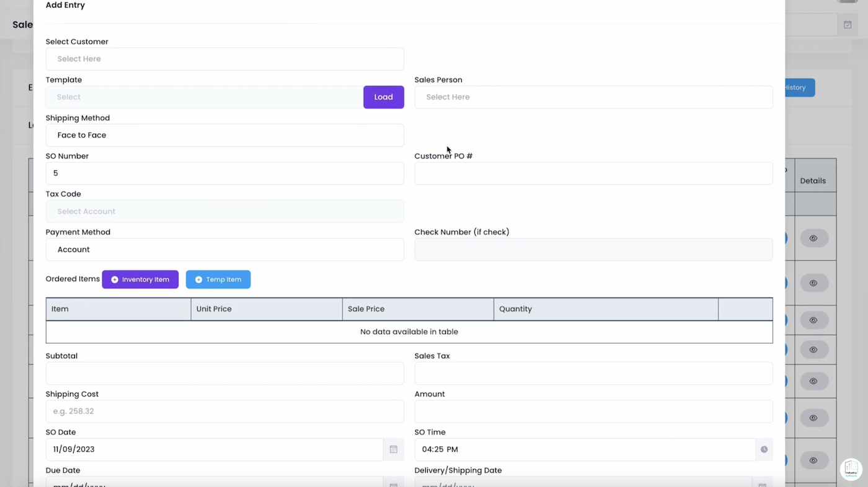Open the Sales Person dropdown
The width and height of the screenshot is (868, 487).
click(x=593, y=97)
